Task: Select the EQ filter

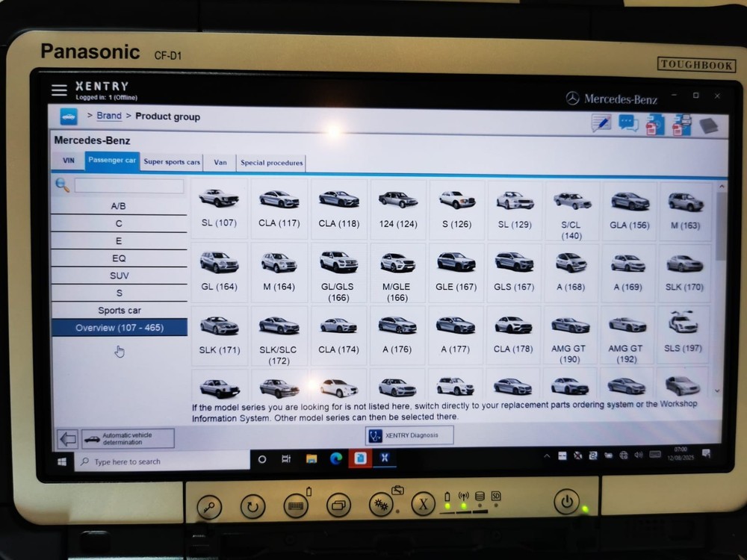Action: (119, 258)
